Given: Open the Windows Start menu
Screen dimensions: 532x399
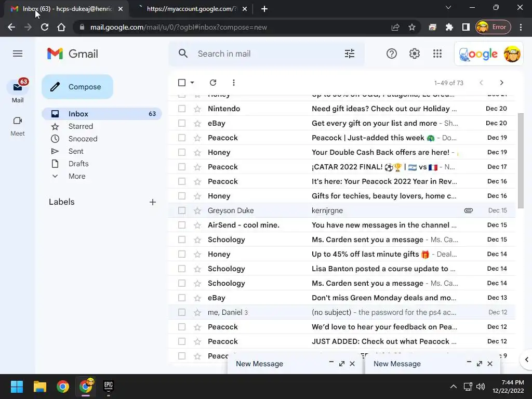Looking at the screenshot, I should coord(17,387).
